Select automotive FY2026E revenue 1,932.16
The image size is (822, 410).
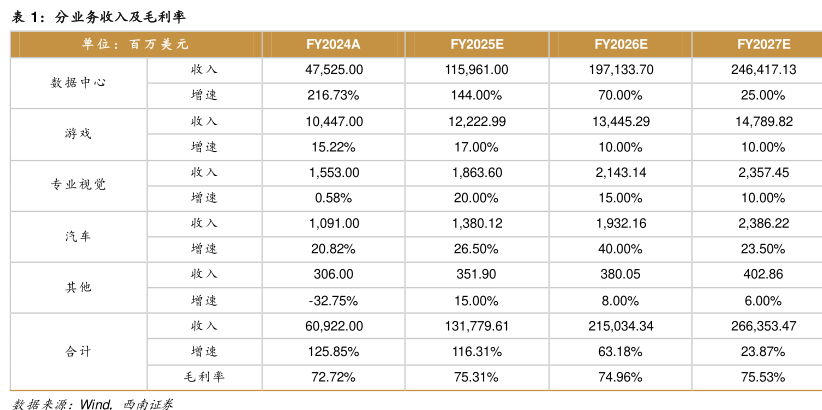pos(621,223)
